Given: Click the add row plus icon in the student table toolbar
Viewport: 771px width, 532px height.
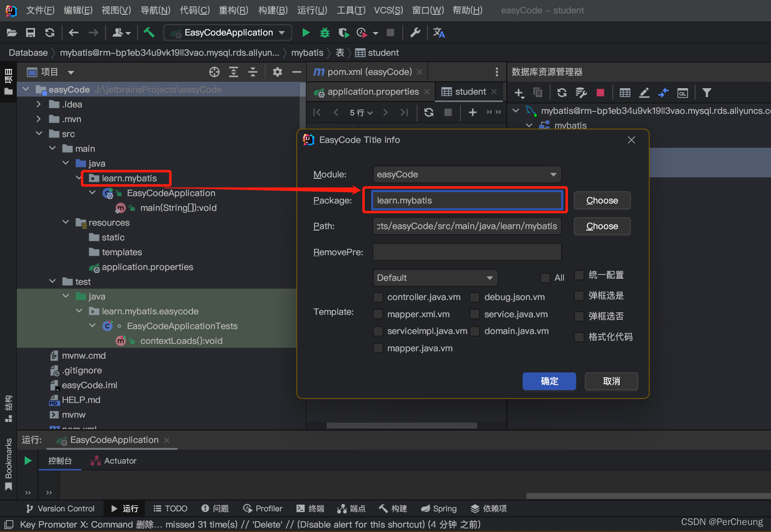Looking at the screenshot, I should click(x=472, y=112).
